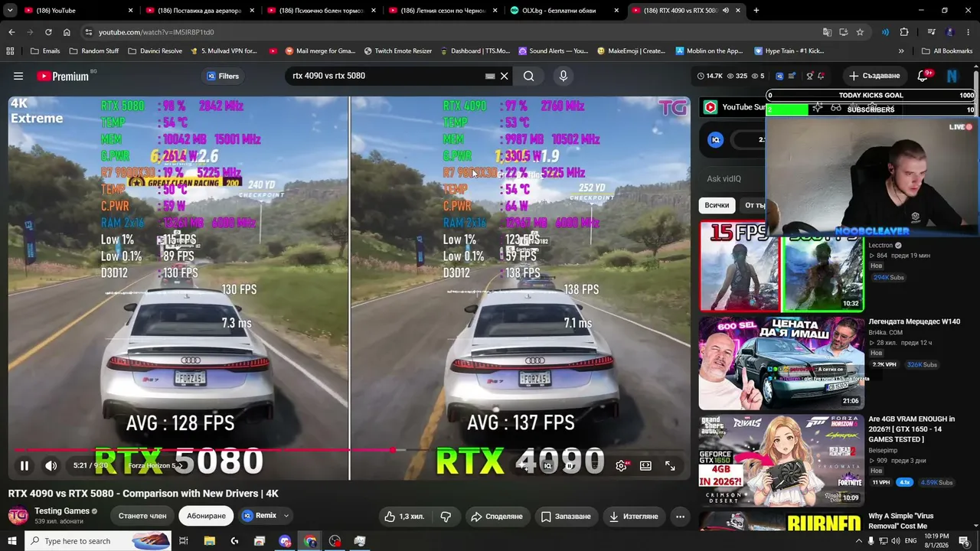The height and width of the screenshot is (551, 980).
Task: Open the more actions three-dot button
Action: click(x=680, y=517)
